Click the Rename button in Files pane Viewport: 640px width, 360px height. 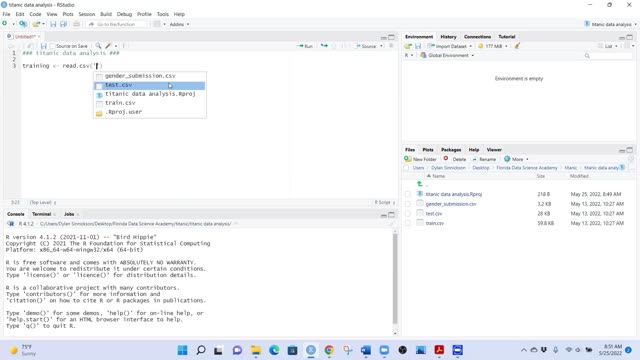pos(484,159)
